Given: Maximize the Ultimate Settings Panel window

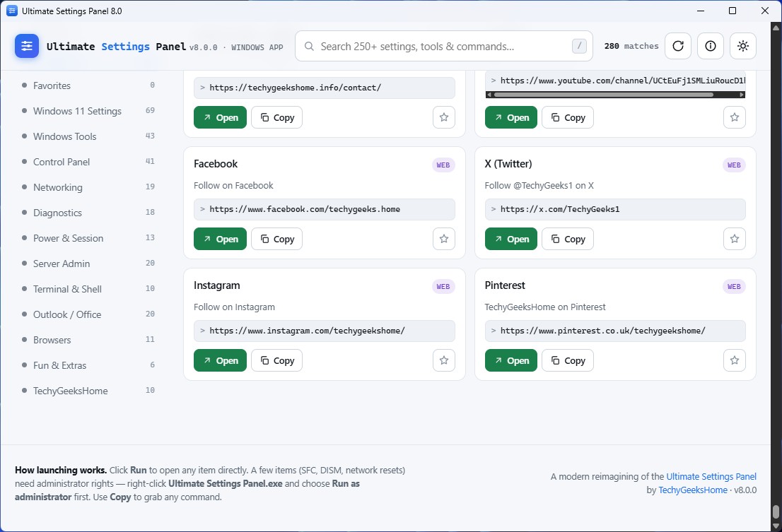Looking at the screenshot, I should click(732, 11).
